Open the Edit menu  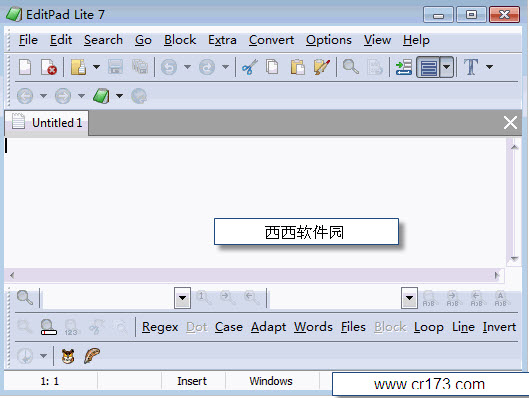coord(61,40)
